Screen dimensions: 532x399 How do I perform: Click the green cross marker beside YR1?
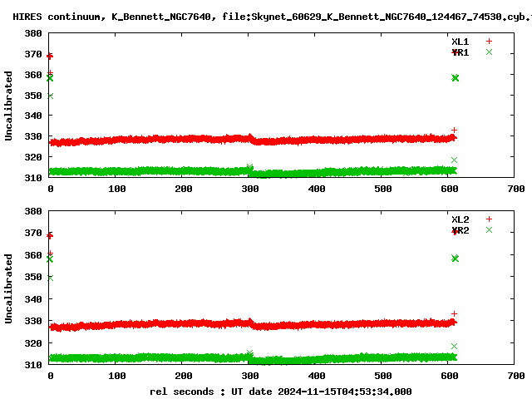coord(489,52)
